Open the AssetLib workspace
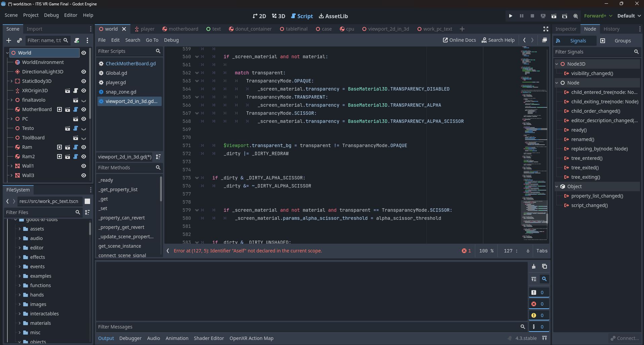 (x=333, y=16)
